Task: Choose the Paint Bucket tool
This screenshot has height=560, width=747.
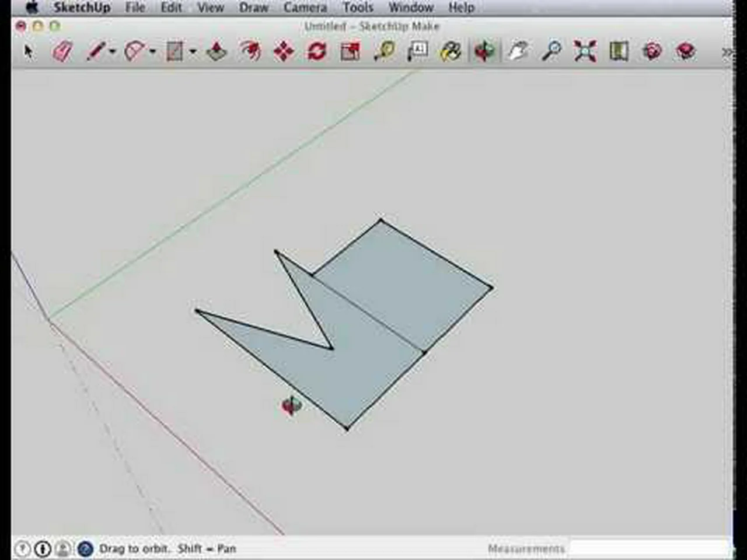Action: tap(451, 51)
